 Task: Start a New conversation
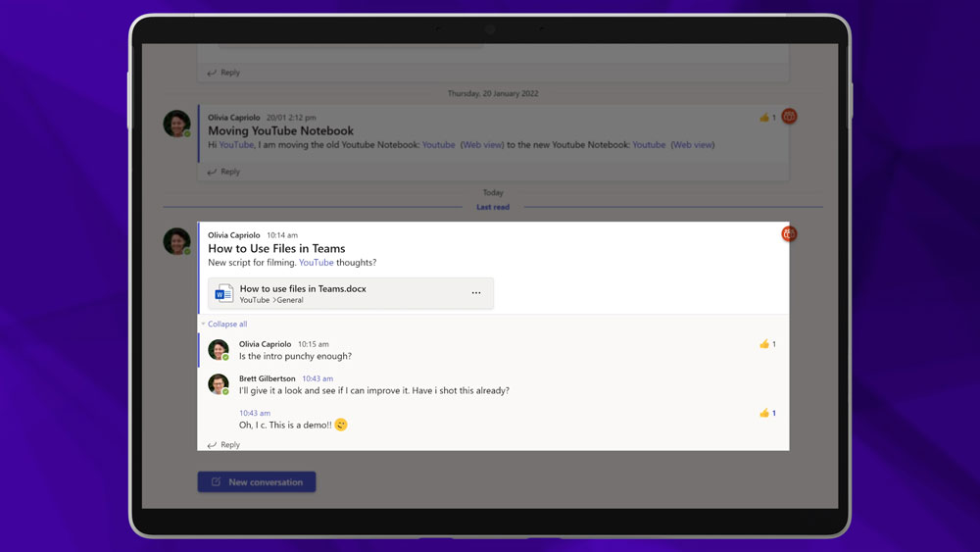(x=257, y=482)
